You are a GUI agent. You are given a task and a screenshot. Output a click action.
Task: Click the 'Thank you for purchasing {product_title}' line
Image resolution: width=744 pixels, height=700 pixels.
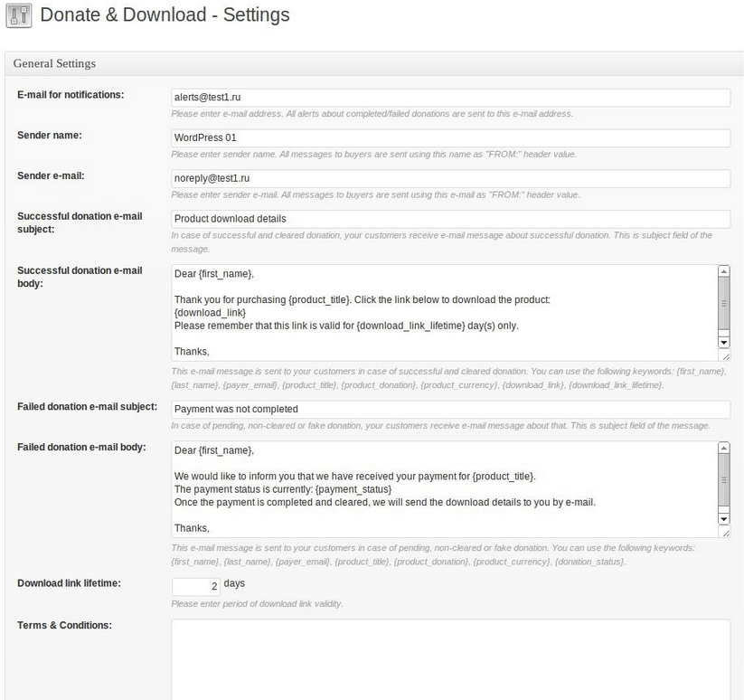362,300
